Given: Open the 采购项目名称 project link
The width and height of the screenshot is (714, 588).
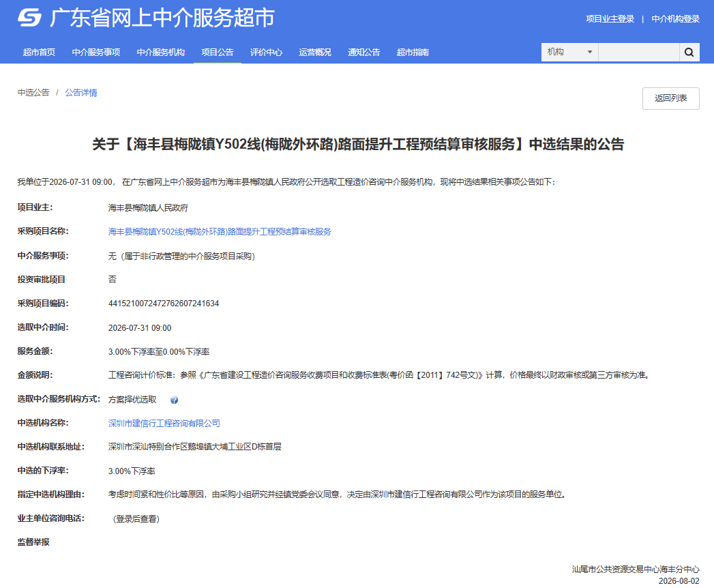Looking at the screenshot, I should 220,232.
